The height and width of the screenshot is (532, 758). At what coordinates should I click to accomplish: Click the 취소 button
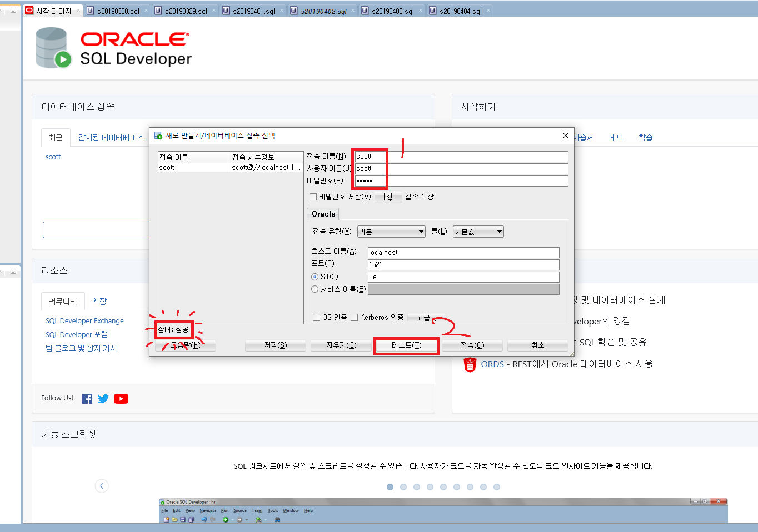coord(538,345)
